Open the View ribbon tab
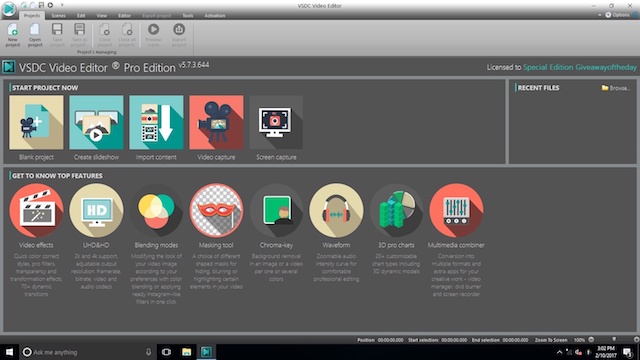Image resolution: width=640 pixels, height=360 pixels. pos(102,16)
